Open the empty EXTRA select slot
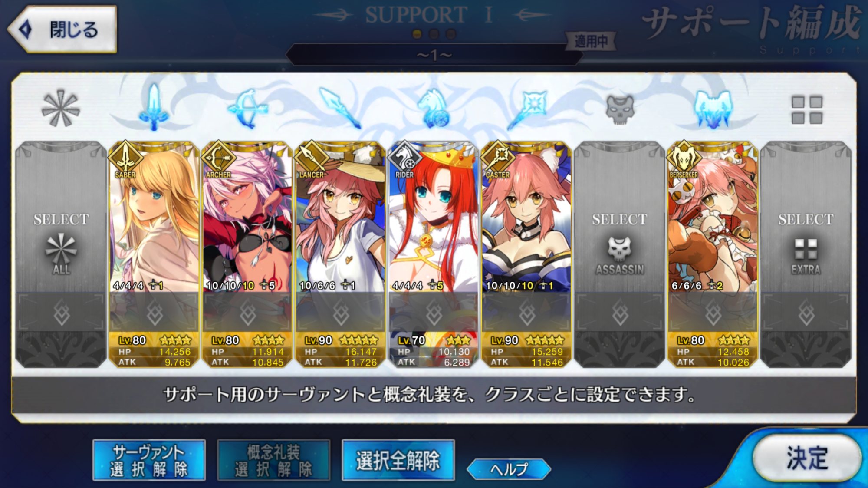Screen dimensions: 868x488 (x=806, y=254)
